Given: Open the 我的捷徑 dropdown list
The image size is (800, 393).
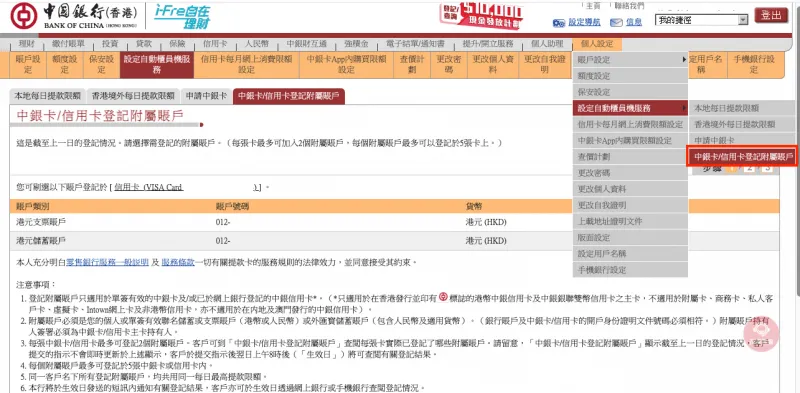Looking at the screenshot, I should pyautogui.click(x=701, y=20).
